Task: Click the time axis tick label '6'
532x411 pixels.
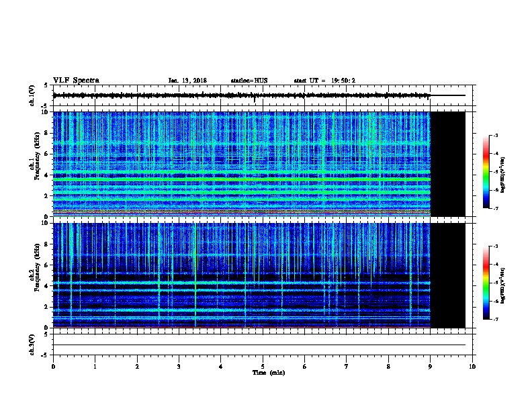Action: pyautogui.click(x=305, y=367)
